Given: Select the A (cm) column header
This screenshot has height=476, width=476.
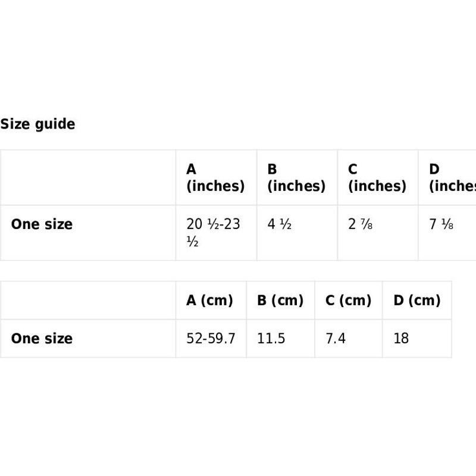Looking at the screenshot, I should 209,300.
